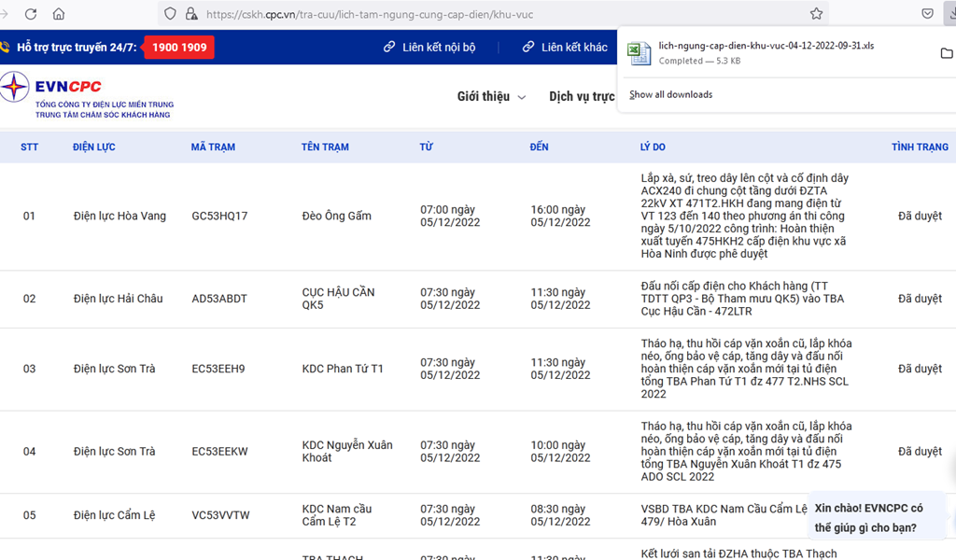Open the EVNCPC chat greeting bubble
The image size is (956, 560).
(x=877, y=517)
